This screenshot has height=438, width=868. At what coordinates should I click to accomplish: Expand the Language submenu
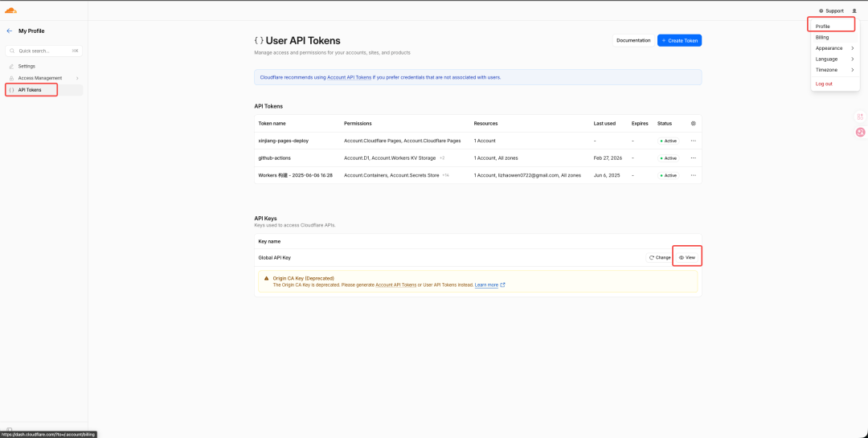[835, 59]
